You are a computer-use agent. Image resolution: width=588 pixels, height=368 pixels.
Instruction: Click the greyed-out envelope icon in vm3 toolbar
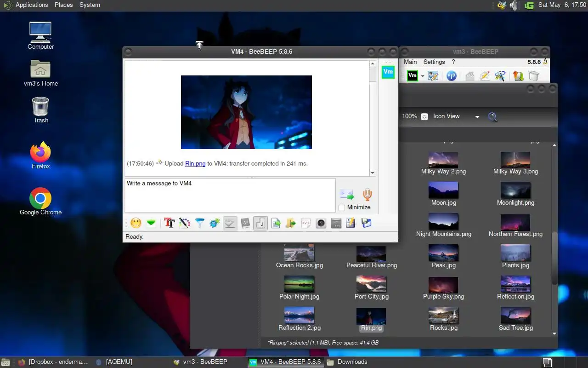click(469, 76)
